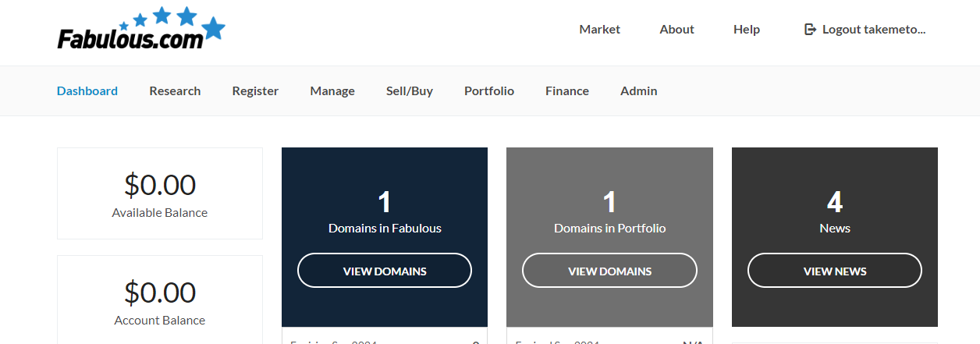Open the About page
The image size is (980, 344).
pos(676,30)
